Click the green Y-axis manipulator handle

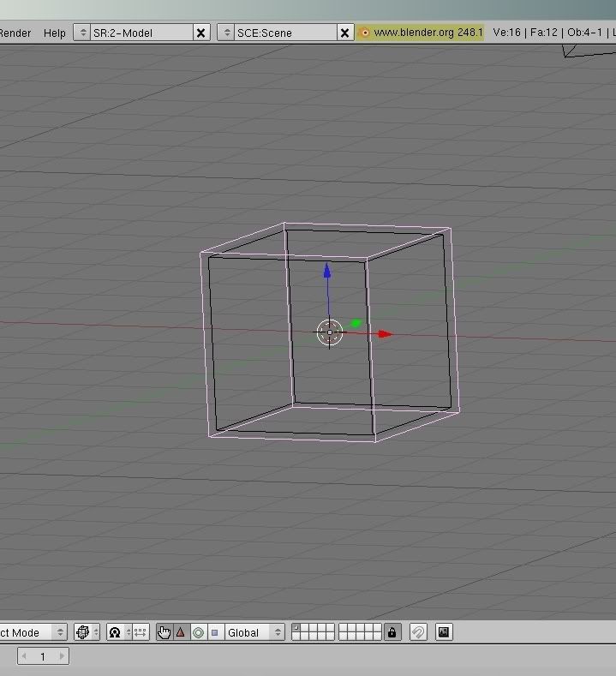(356, 323)
